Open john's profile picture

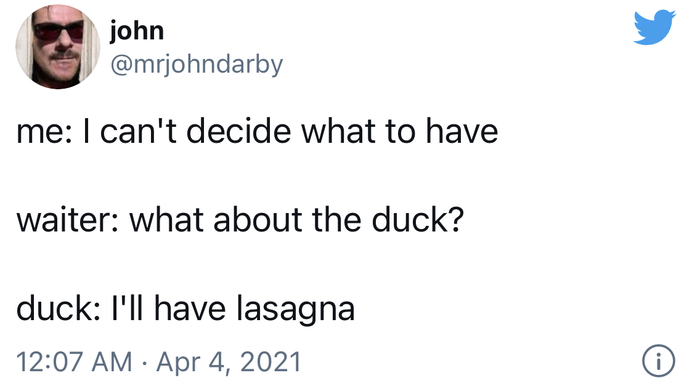click(58, 46)
